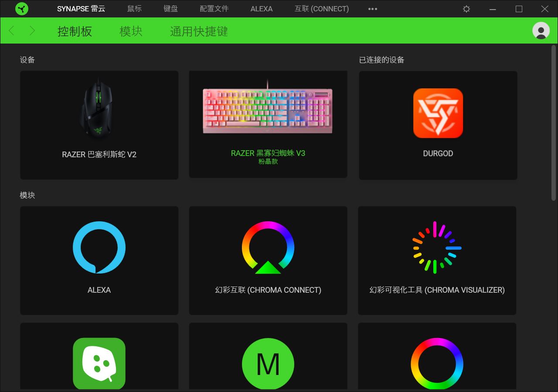Open the settings gear icon
This screenshot has height=392, width=558.
466,9
